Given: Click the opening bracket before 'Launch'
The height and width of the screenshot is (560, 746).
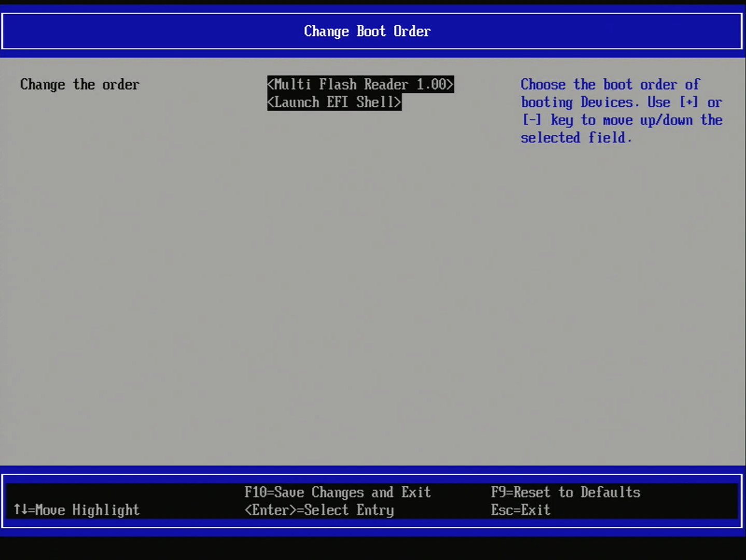Looking at the screenshot, I should pos(270,102).
